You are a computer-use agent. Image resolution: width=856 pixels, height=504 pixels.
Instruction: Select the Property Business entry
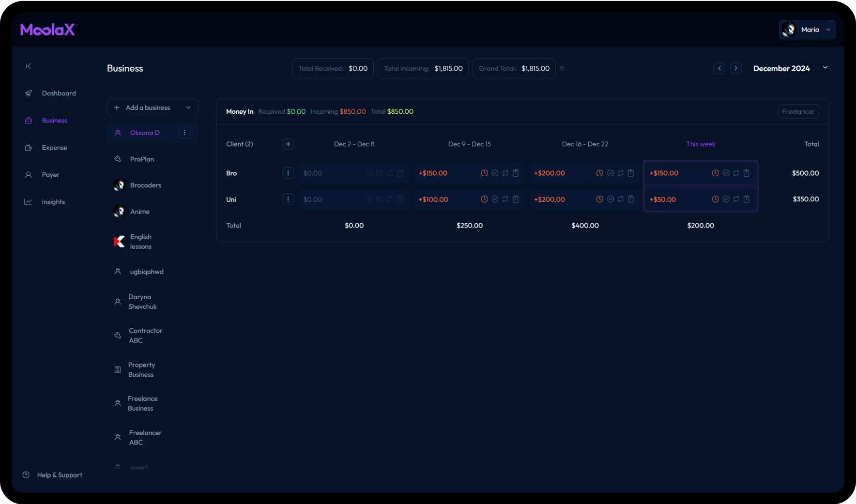pos(153,369)
